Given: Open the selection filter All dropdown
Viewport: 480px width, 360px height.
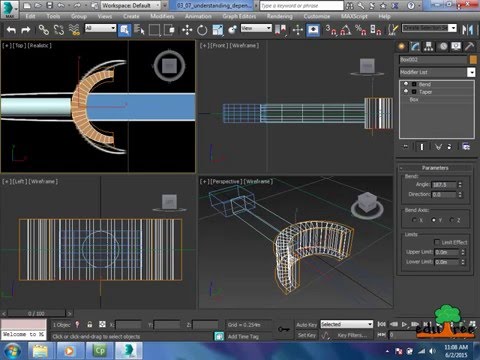Looking at the screenshot, I should pyautogui.click(x=100, y=28).
